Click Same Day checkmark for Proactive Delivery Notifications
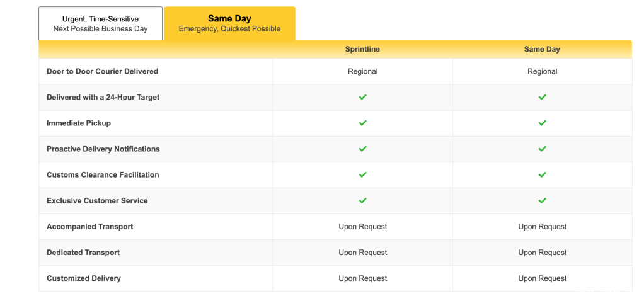The width and height of the screenshot is (644, 296). pyautogui.click(x=542, y=149)
